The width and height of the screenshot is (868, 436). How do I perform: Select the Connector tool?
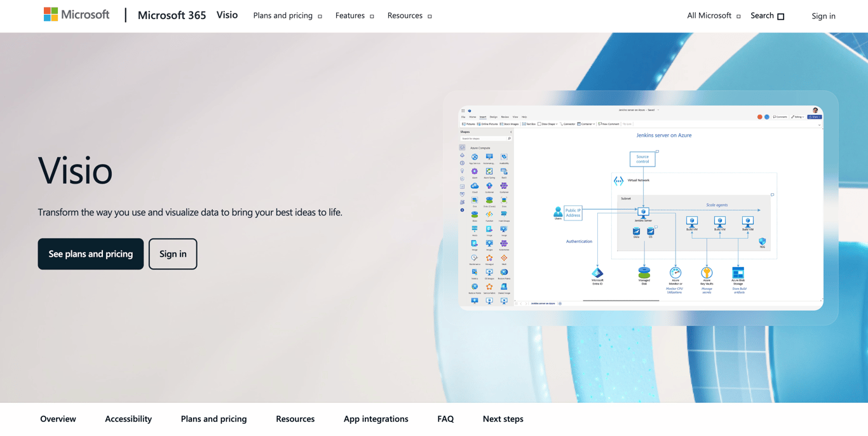tap(566, 124)
